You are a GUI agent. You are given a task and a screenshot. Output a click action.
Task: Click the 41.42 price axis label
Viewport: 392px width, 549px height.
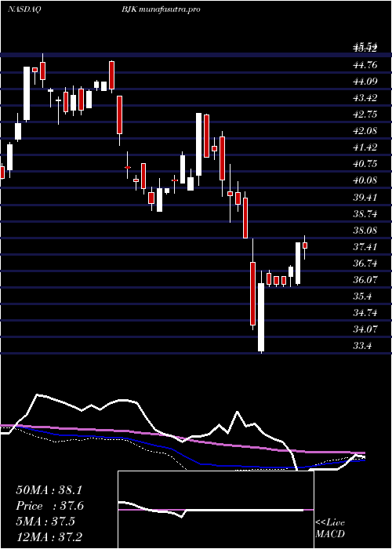click(x=365, y=147)
